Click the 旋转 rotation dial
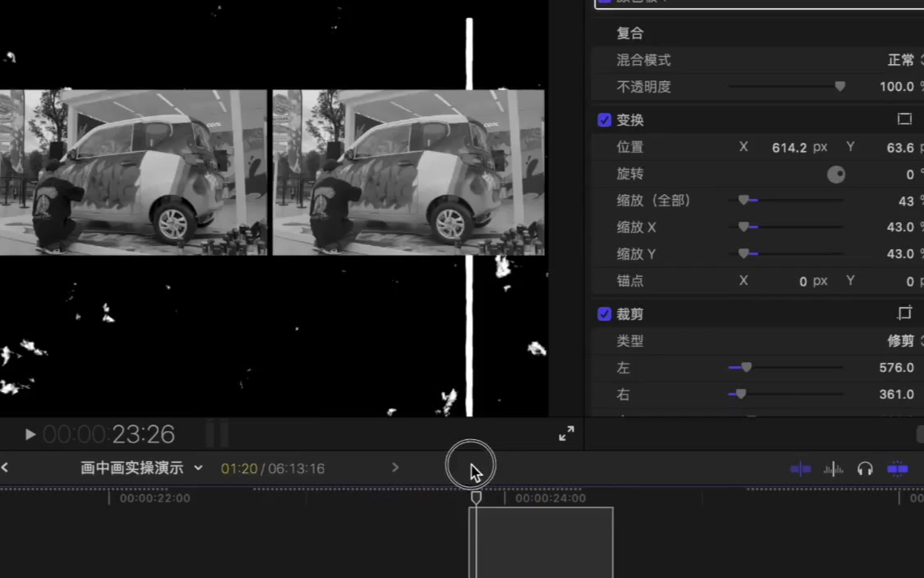The width and height of the screenshot is (924, 578). pos(836,175)
